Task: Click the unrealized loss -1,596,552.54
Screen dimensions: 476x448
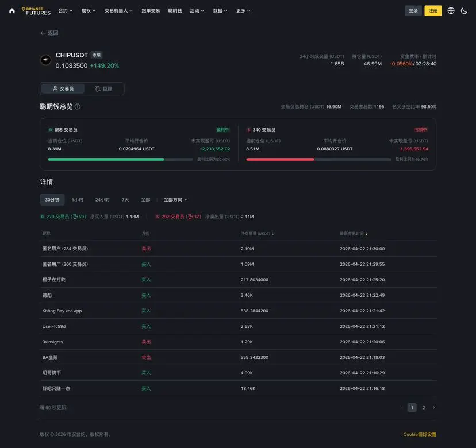Action: 413,149
